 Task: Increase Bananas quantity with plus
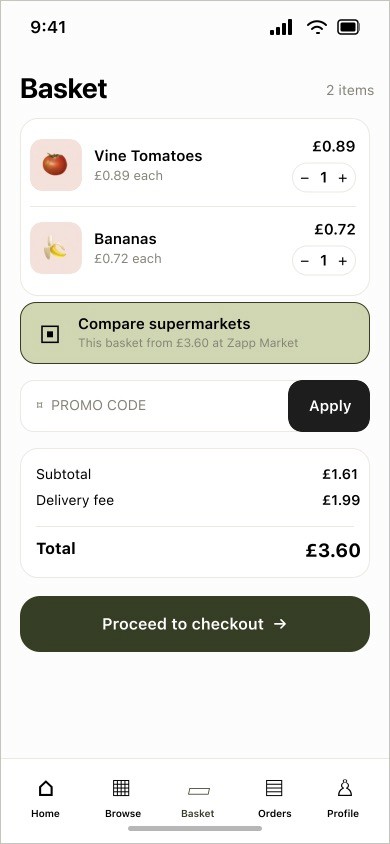click(x=343, y=261)
